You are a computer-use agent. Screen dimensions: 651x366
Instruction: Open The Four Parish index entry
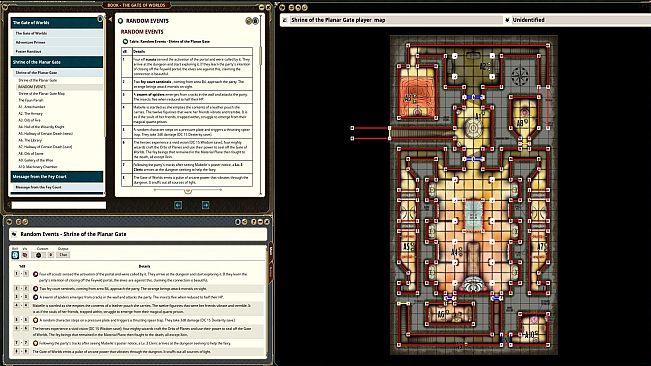(31, 100)
